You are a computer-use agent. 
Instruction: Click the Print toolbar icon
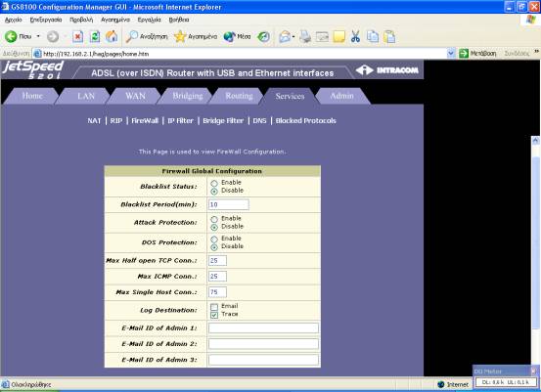pos(305,36)
